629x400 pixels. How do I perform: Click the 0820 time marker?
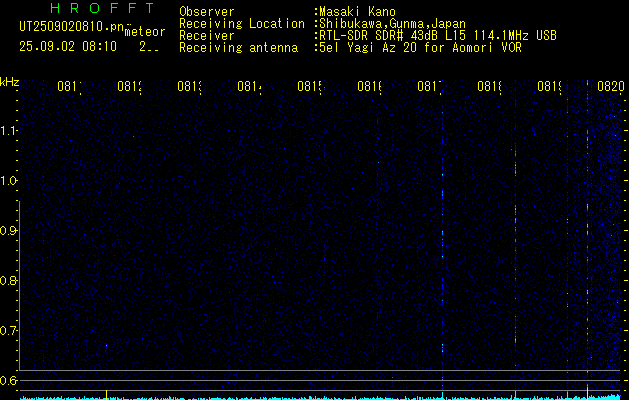(611, 87)
